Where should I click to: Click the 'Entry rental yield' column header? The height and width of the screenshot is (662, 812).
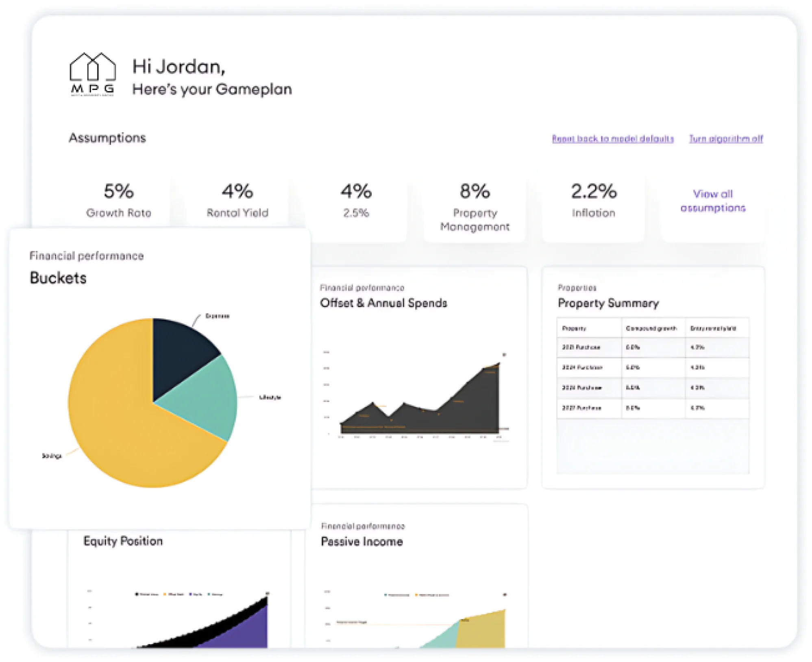[713, 328]
